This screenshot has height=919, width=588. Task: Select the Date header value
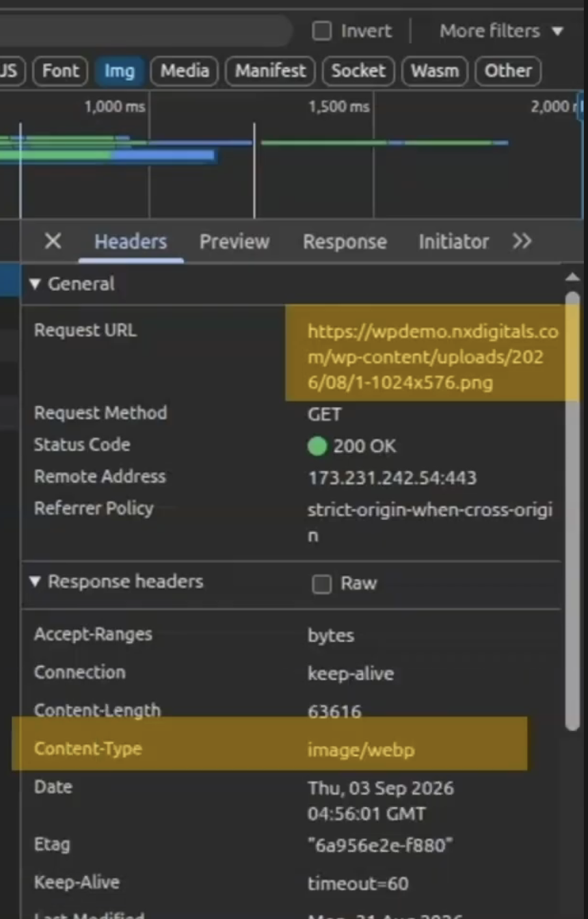pos(380,801)
